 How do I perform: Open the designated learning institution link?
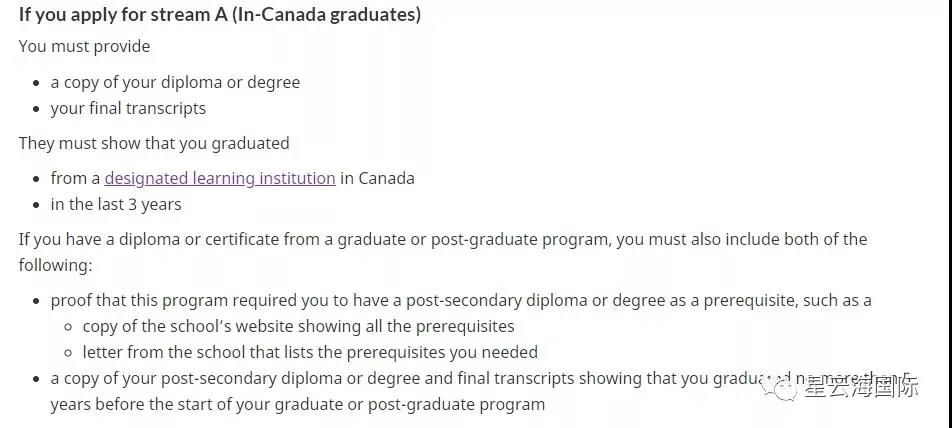click(220, 178)
